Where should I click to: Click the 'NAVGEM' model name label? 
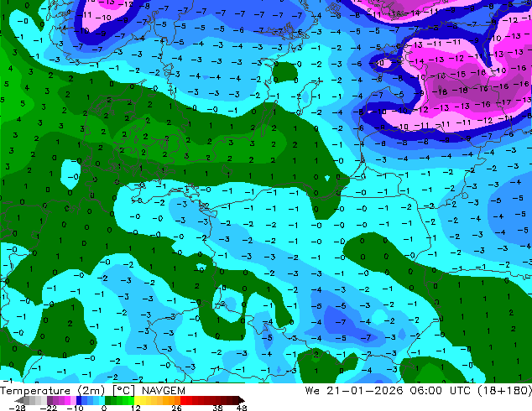[x=164, y=391]
